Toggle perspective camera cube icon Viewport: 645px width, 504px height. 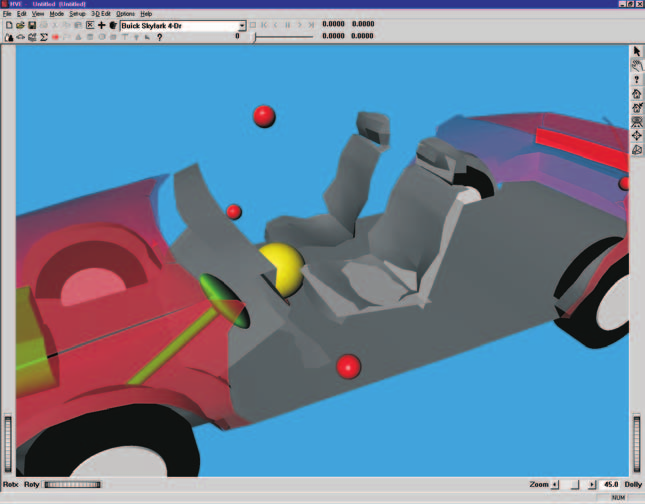tap(637, 150)
